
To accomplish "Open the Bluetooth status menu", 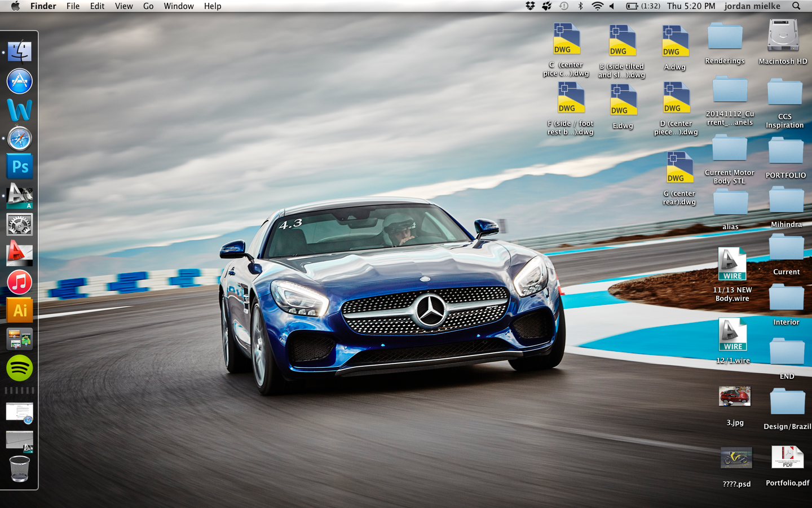I will (580, 6).
